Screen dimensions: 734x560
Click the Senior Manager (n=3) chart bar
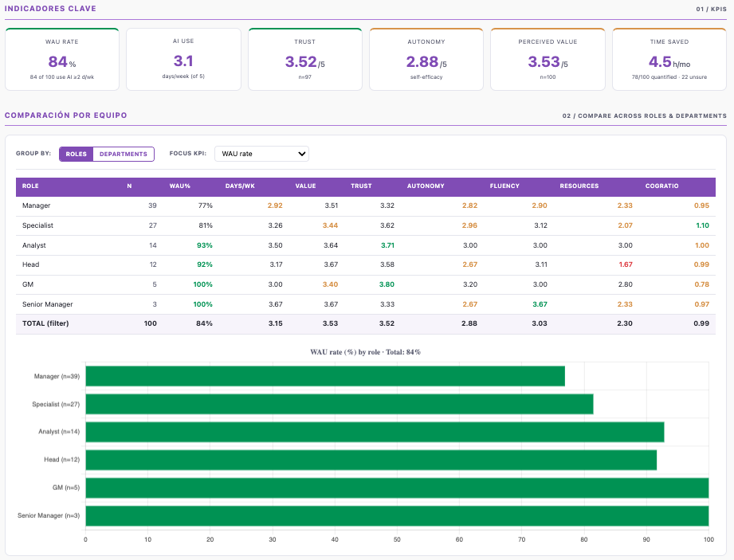point(397,516)
